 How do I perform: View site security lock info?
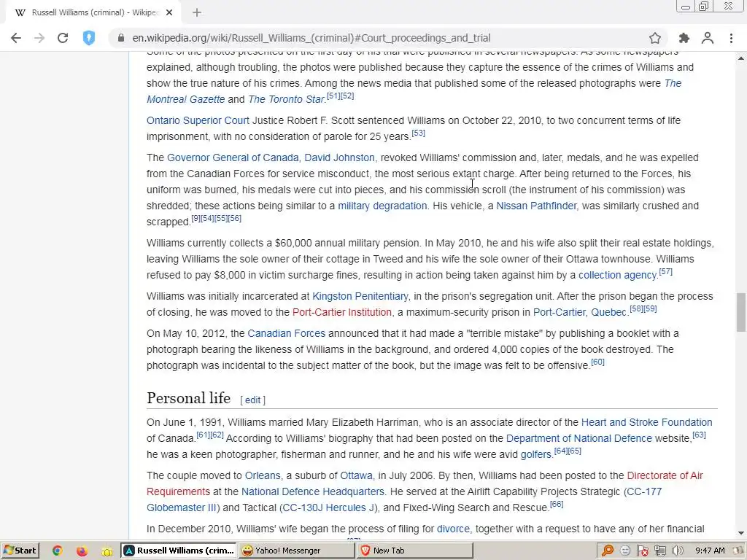pos(120,38)
